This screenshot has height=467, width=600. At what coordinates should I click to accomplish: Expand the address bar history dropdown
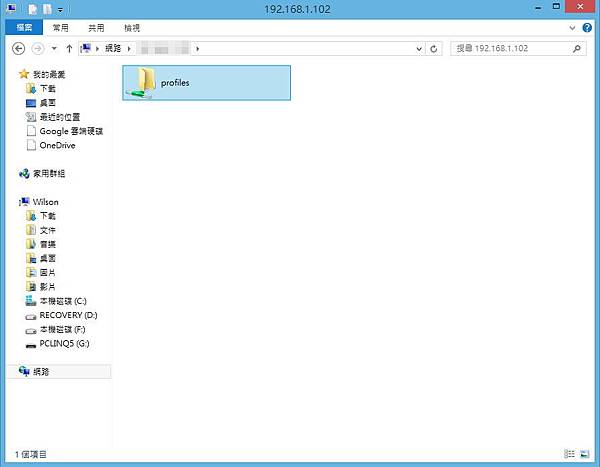(x=419, y=49)
